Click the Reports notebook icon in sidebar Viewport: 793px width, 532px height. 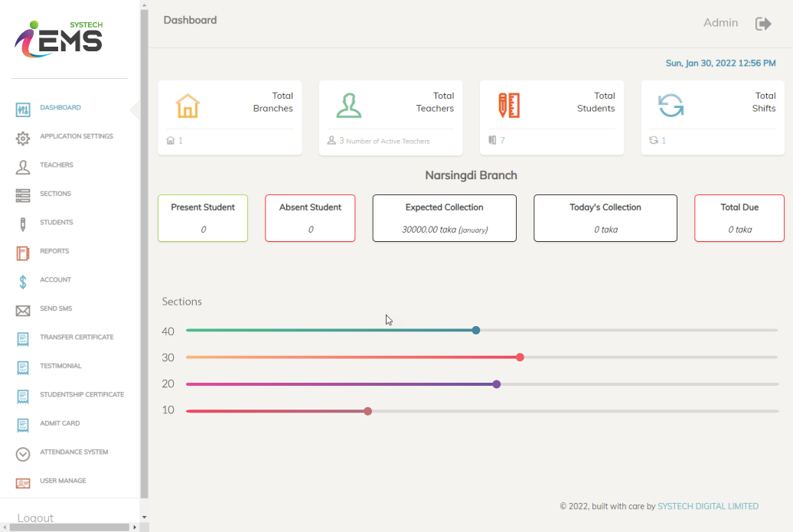coord(23,253)
